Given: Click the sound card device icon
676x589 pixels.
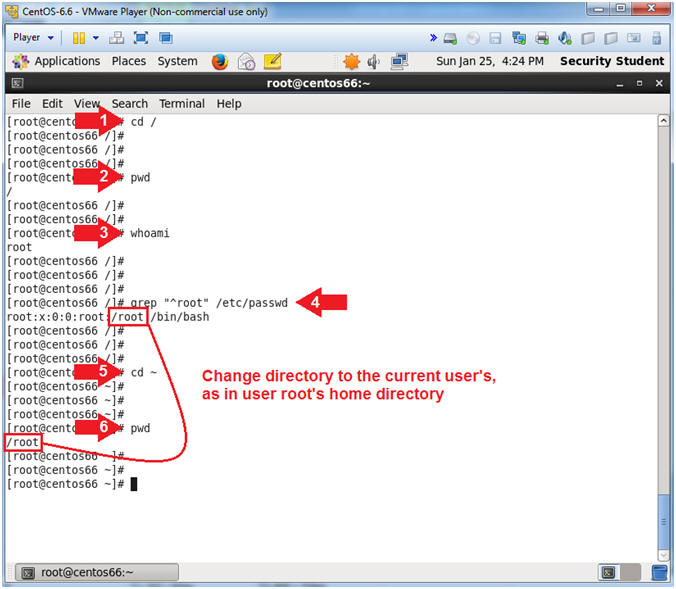Looking at the screenshot, I should (x=565, y=38).
